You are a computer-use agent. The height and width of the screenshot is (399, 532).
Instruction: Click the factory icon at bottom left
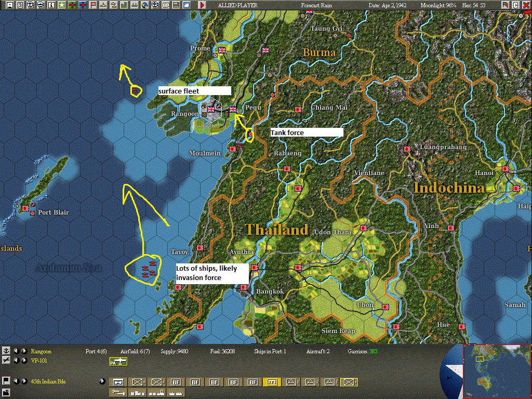6,393
